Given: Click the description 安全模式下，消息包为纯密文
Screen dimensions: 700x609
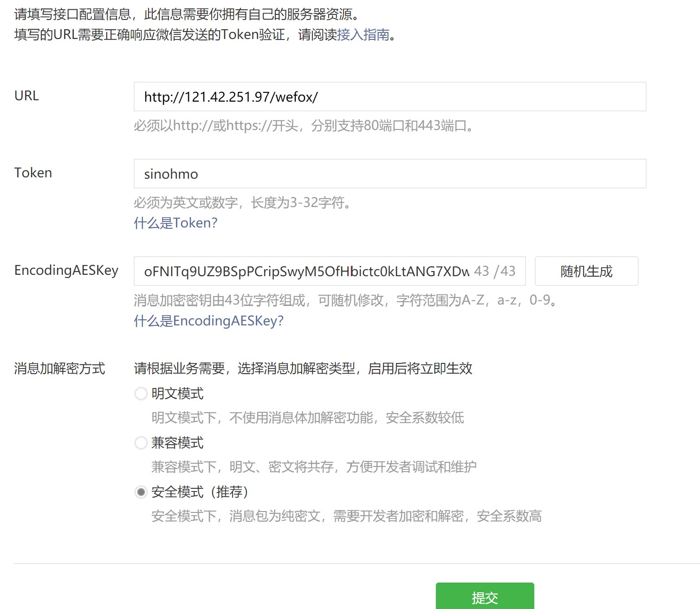Looking at the screenshot, I should 346,516.
